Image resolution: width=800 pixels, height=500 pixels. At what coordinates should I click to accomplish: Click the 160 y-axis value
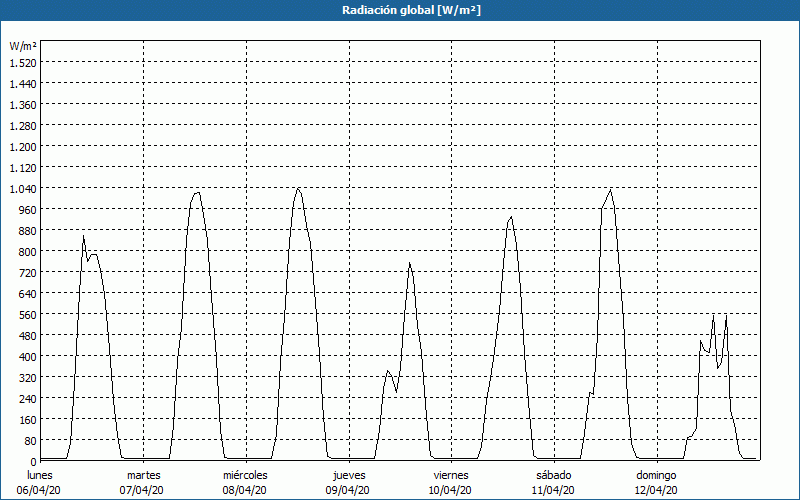(x=28, y=420)
